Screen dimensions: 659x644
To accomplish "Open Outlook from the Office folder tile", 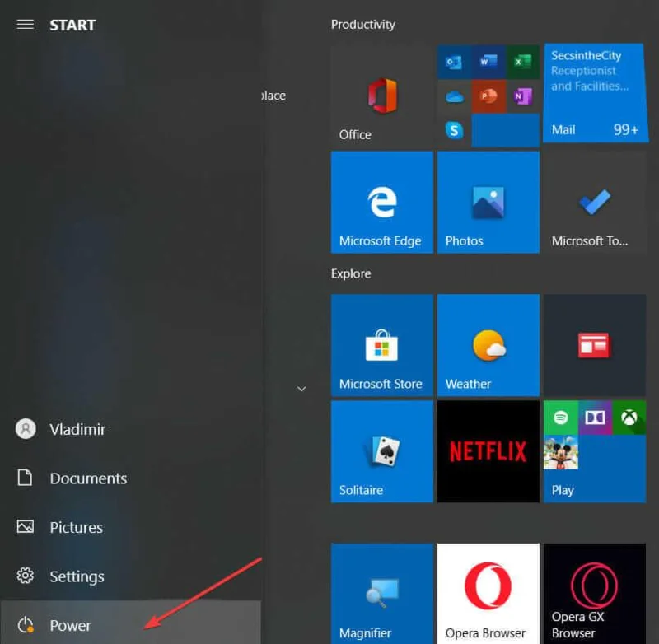I will click(454, 62).
